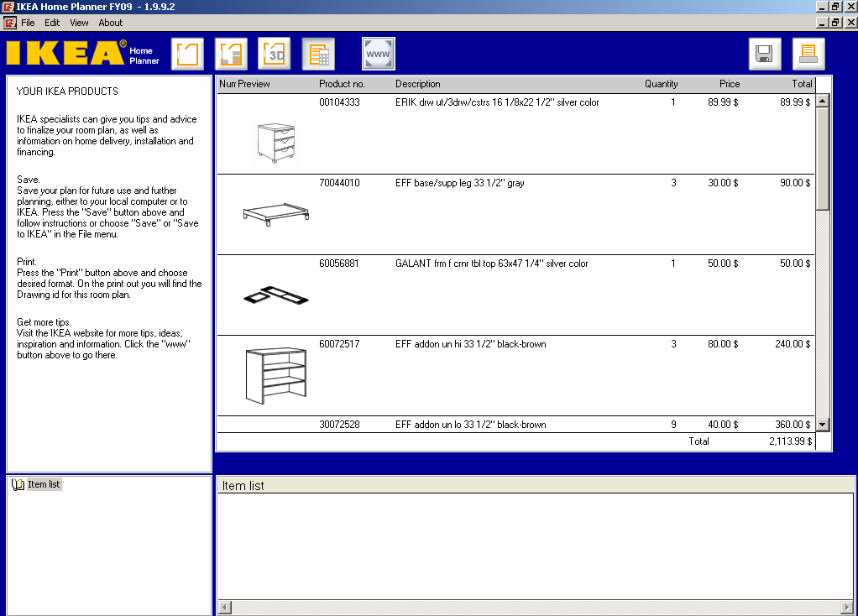Select Item list tree entry
The image size is (858, 616).
coord(44,484)
